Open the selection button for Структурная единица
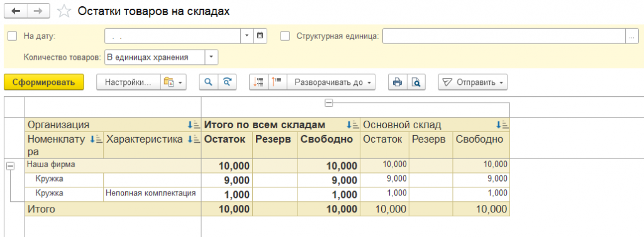644x237 pixels. point(631,36)
